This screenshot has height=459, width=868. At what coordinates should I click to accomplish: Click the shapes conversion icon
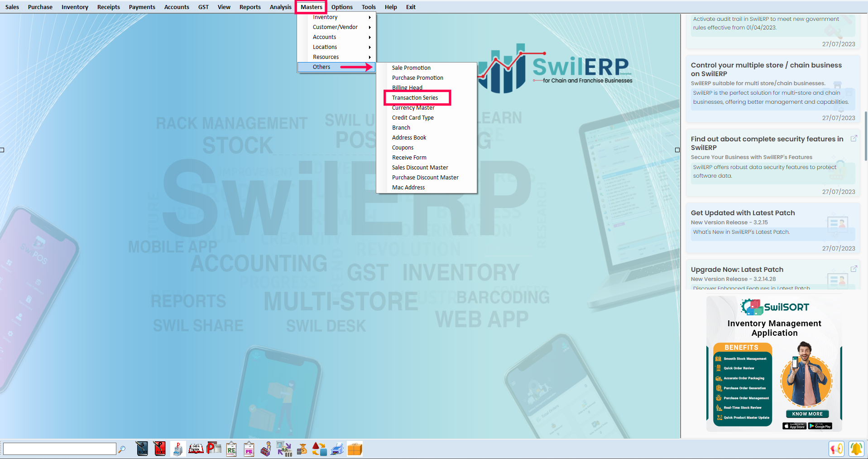point(319,449)
